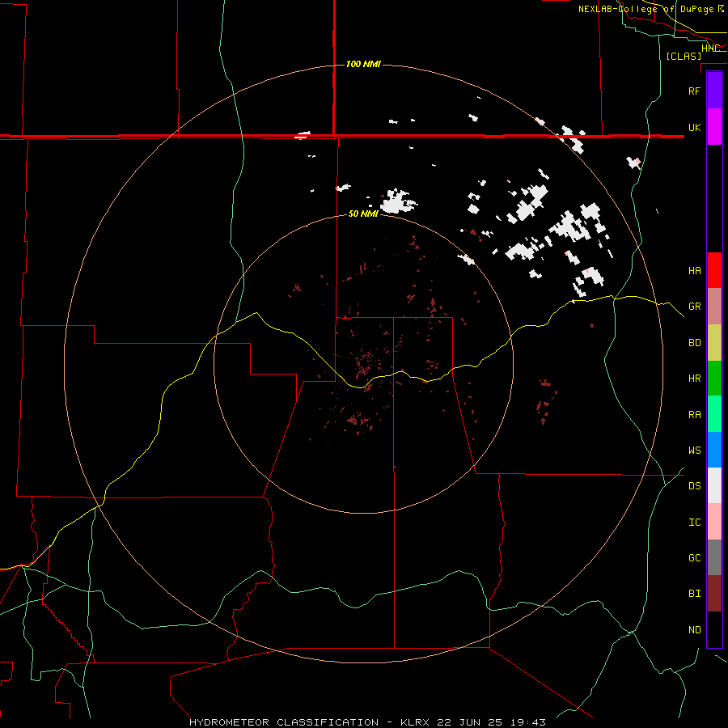
Task: Click the [CLAS] product tag
Action: tap(684, 57)
